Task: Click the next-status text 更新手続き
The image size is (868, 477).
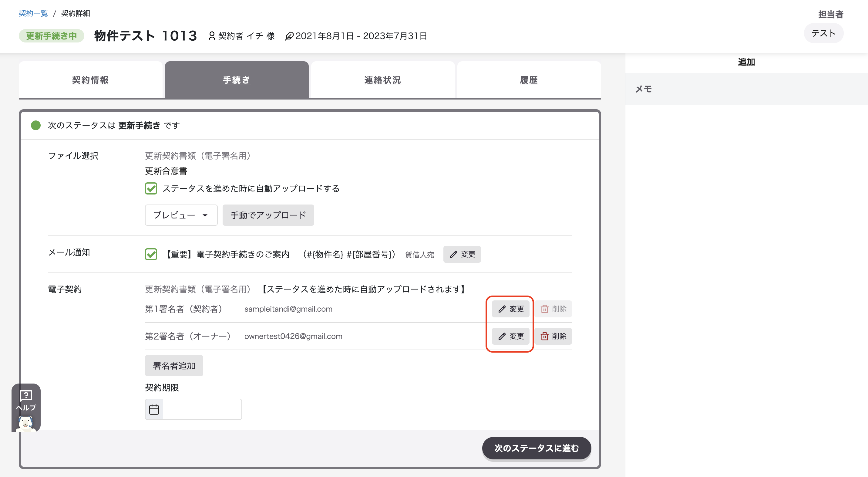Action: pos(139,125)
